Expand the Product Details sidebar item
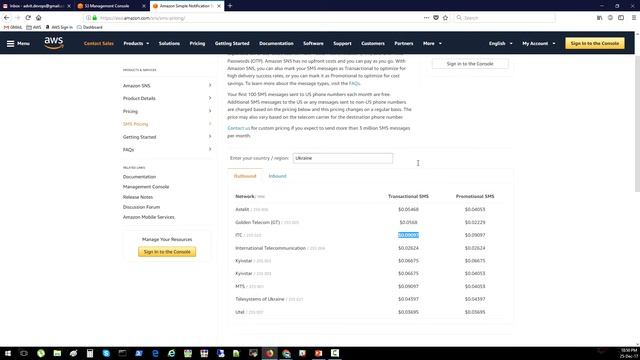 tap(167, 98)
